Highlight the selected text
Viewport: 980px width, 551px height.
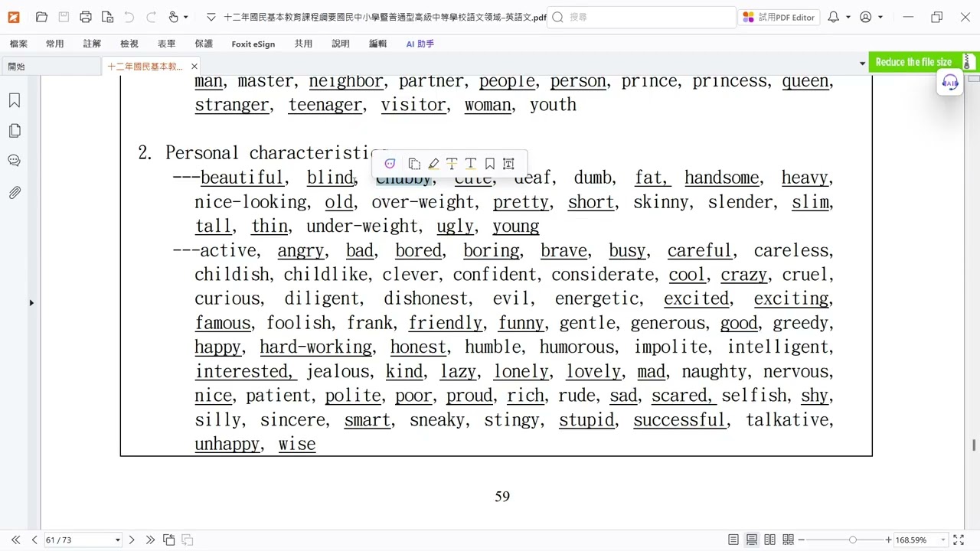coord(433,164)
